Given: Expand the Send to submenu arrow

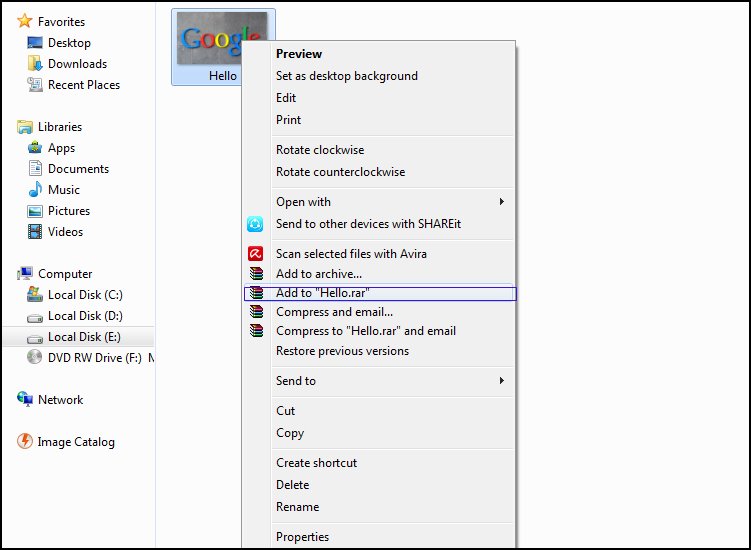Looking at the screenshot, I should 501,380.
